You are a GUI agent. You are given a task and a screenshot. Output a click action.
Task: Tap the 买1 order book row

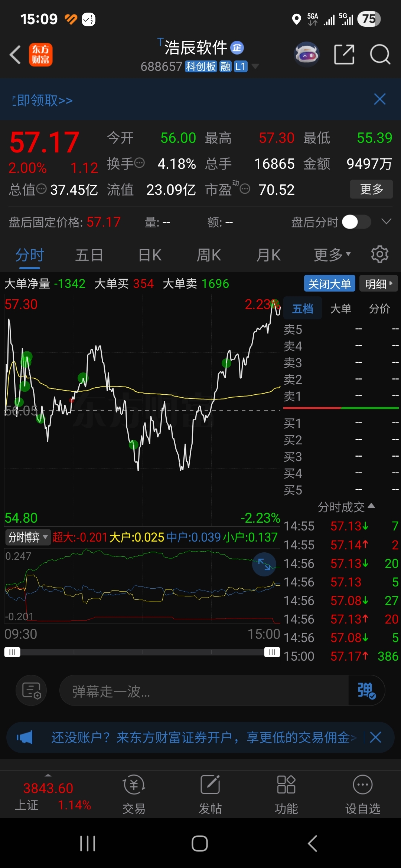[x=341, y=423]
